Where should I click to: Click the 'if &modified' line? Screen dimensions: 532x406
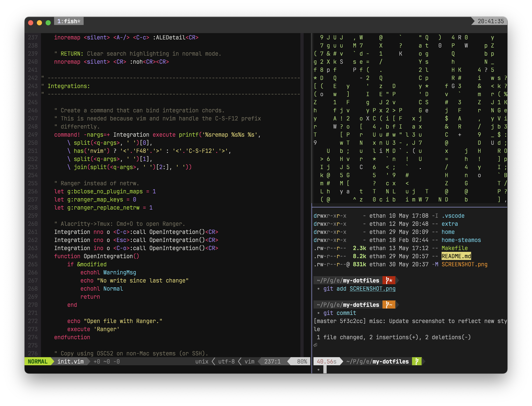[87, 264]
